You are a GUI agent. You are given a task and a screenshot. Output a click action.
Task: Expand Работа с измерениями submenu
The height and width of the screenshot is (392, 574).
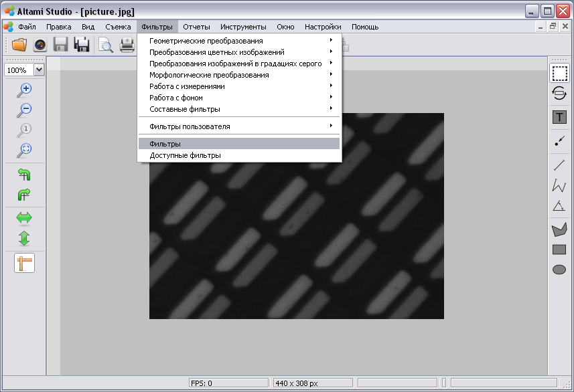click(239, 86)
